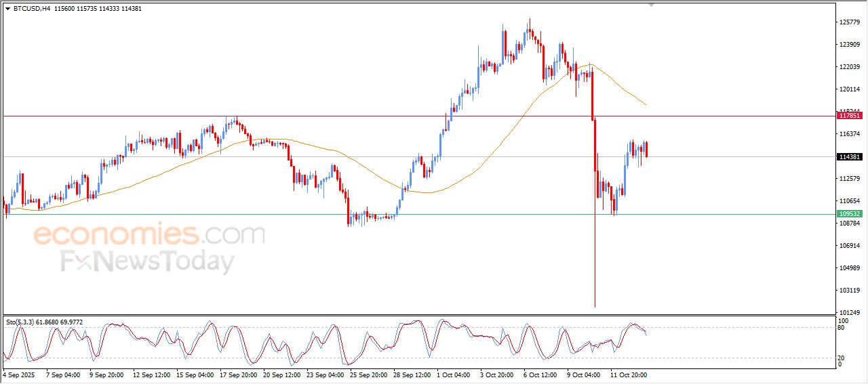Image resolution: width=868 pixels, height=384 pixels.
Task: Select the 1 Oct 04:00 time label
Action: pyautogui.click(x=452, y=375)
